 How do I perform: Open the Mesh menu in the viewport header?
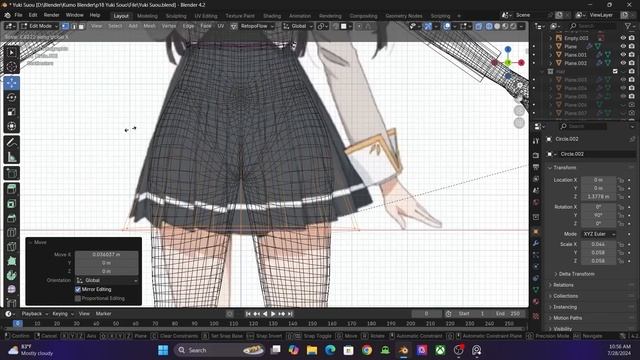[x=149, y=26]
